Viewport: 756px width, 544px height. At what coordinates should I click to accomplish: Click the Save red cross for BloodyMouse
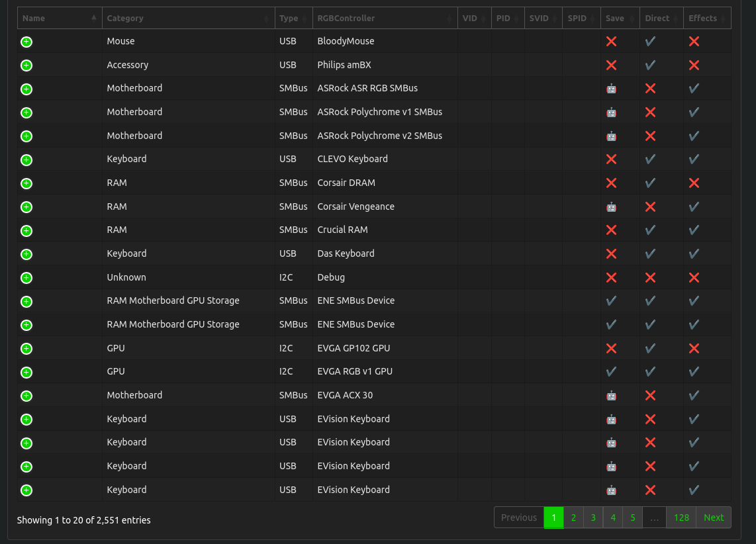click(612, 42)
